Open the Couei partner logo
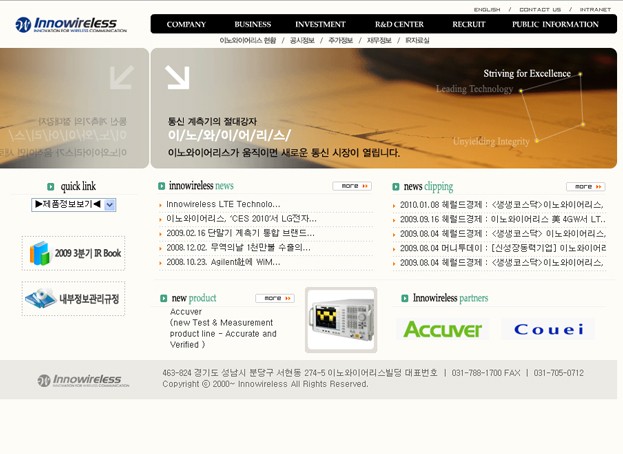 coord(548,329)
